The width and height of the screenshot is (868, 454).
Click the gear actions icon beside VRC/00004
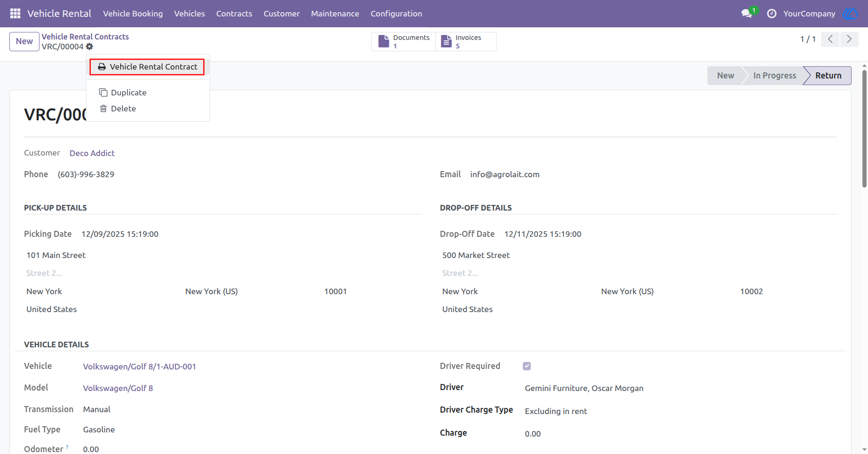(89, 47)
